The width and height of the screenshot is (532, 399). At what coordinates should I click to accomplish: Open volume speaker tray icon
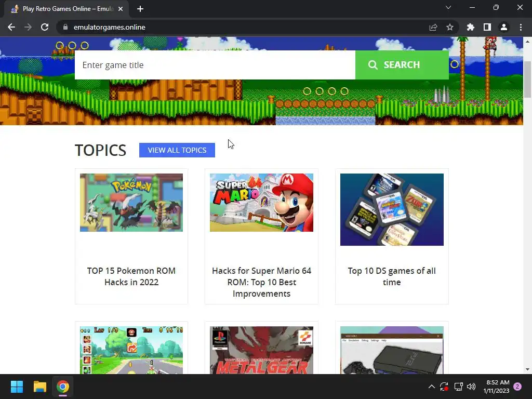point(471,387)
